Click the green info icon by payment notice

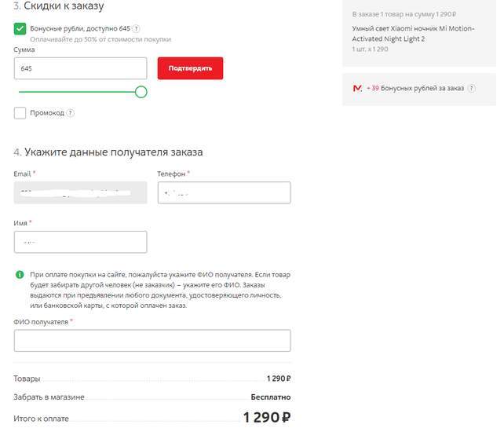coord(19,275)
